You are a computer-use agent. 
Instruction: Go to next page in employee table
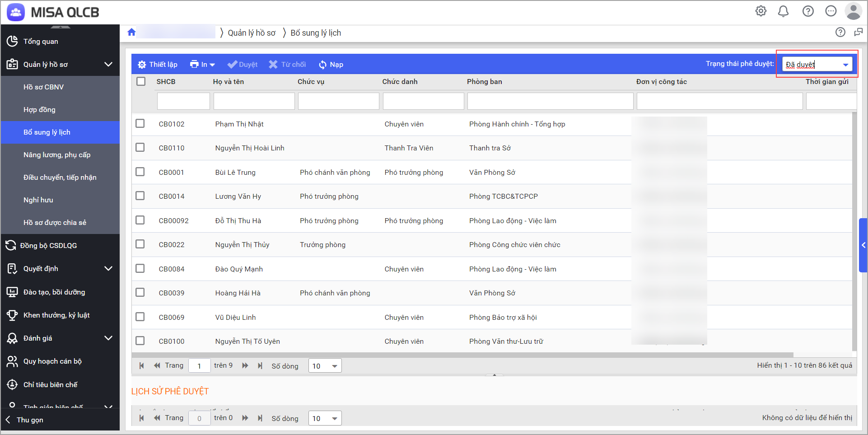(x=245, y=365)
